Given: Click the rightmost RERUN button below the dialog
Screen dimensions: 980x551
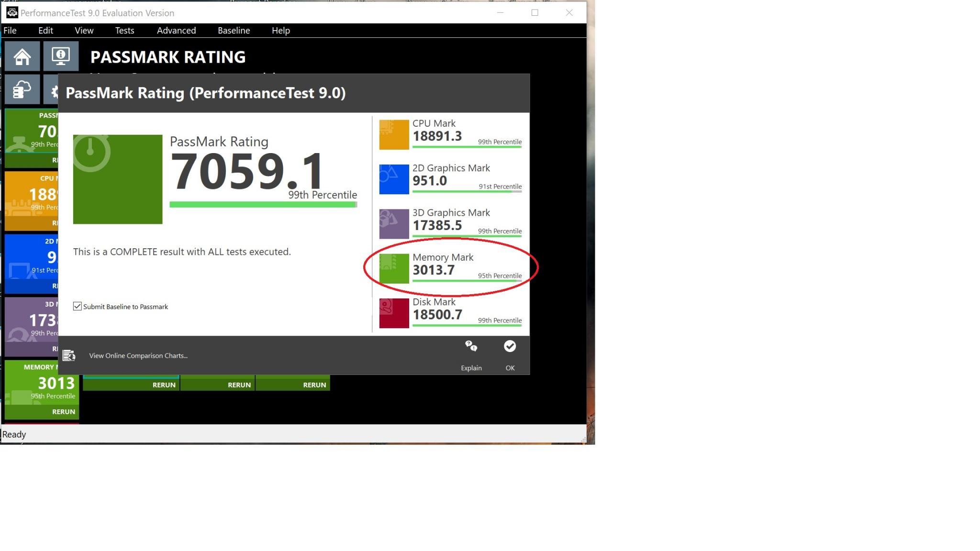Looking at the screenshot, I should [x=314, y=385].
